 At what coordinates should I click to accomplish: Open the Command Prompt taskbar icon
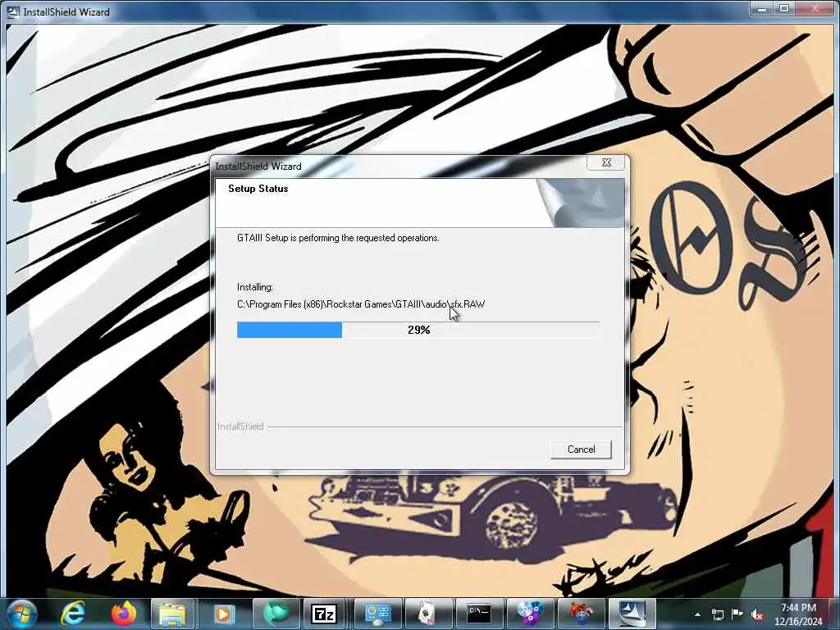tap(478, 614)
